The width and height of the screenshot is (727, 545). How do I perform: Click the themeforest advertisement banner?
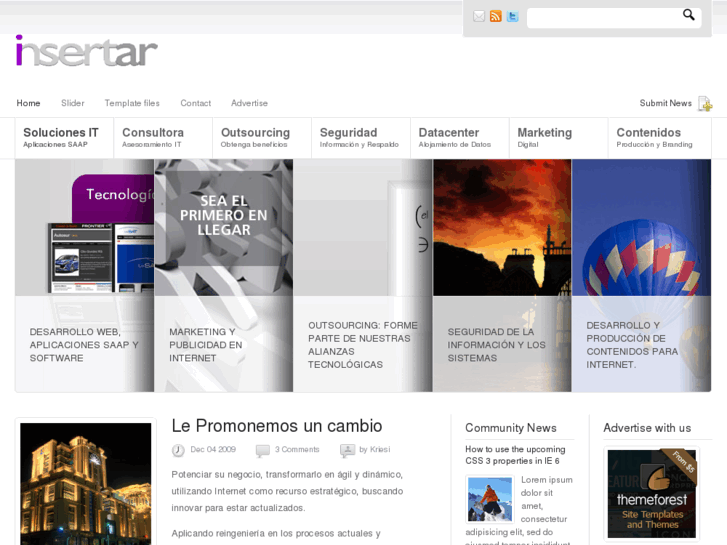point(652,494)
